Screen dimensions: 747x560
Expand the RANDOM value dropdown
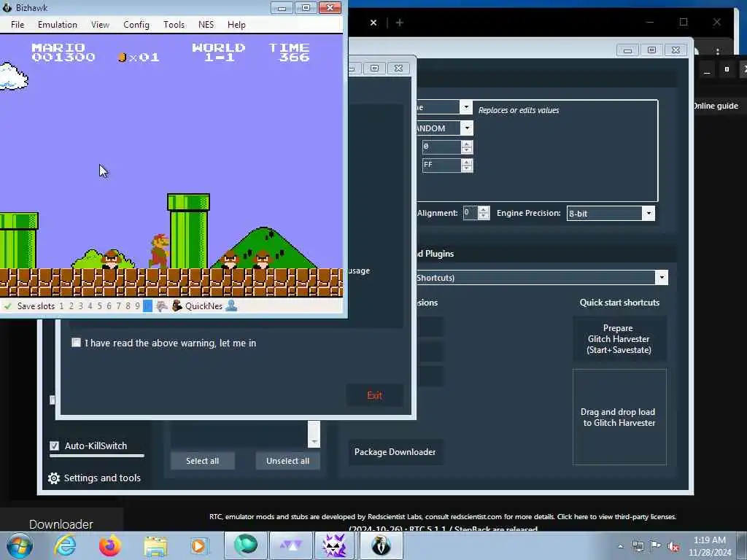(x=467, y=128)
